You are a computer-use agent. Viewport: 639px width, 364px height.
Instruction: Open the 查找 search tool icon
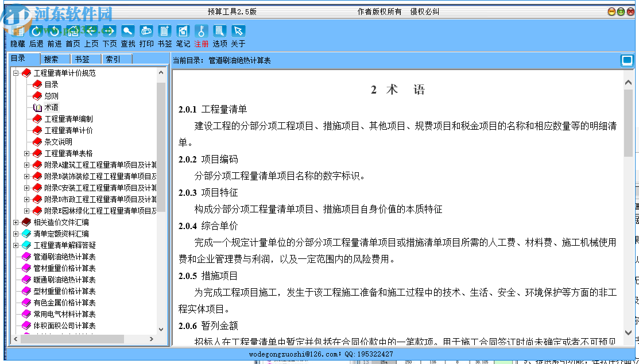(128, 30)
